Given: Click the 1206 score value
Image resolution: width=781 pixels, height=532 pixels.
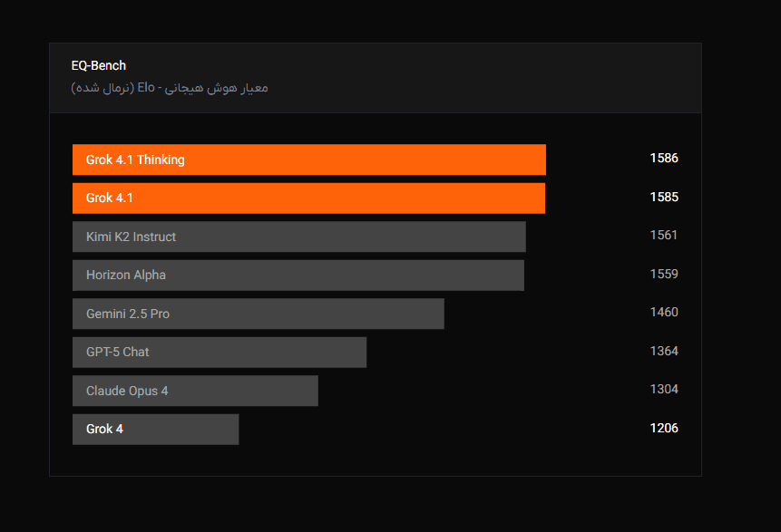Looking at the screenshot, I should click(664, 428).
